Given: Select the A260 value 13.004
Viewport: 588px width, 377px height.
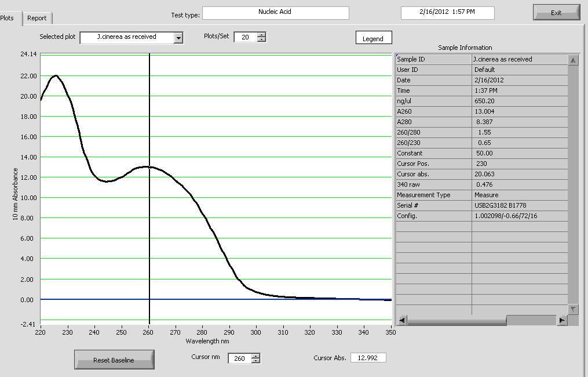Looking at the screenshot, I should (520, 111).
